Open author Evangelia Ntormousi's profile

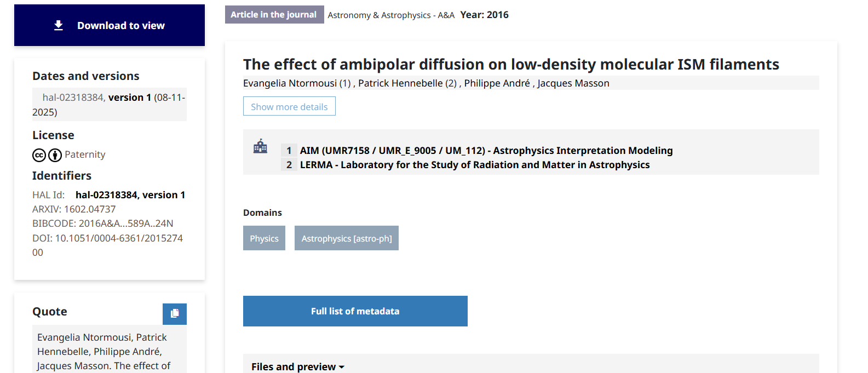tap(290, 83)
